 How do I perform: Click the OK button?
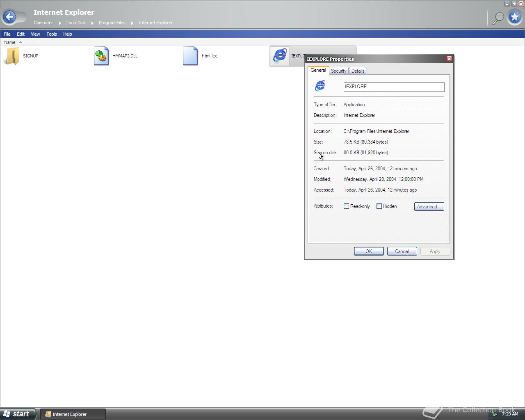pyautogui.click(x=369, y=251)
